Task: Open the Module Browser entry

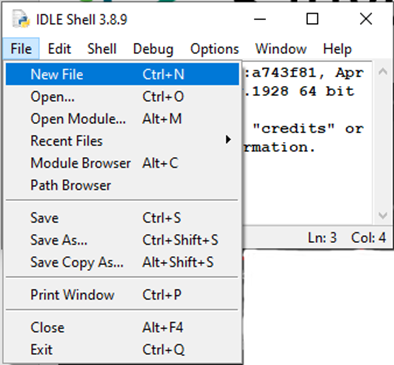Action: coord(122,163)
